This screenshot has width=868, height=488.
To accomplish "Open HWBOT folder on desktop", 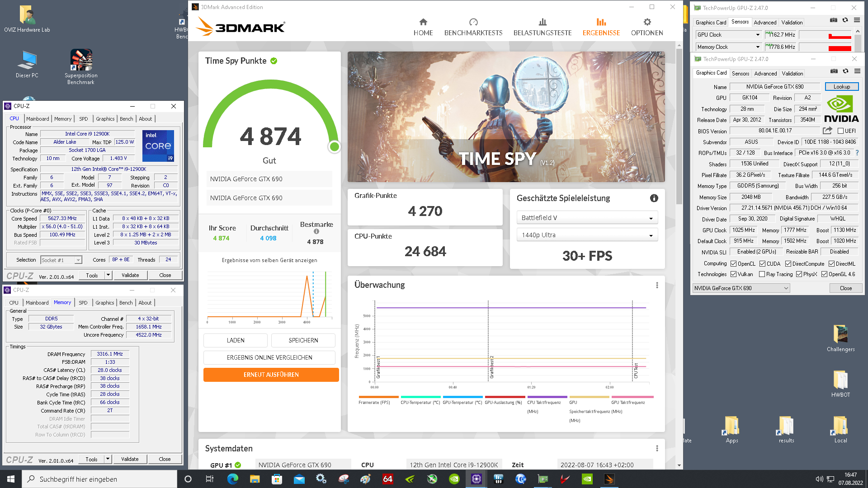I will coord(840,384).
